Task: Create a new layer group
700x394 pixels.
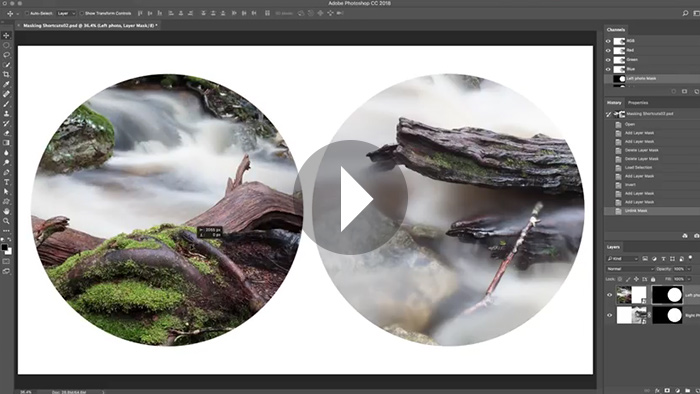Action: click(687, 390)
